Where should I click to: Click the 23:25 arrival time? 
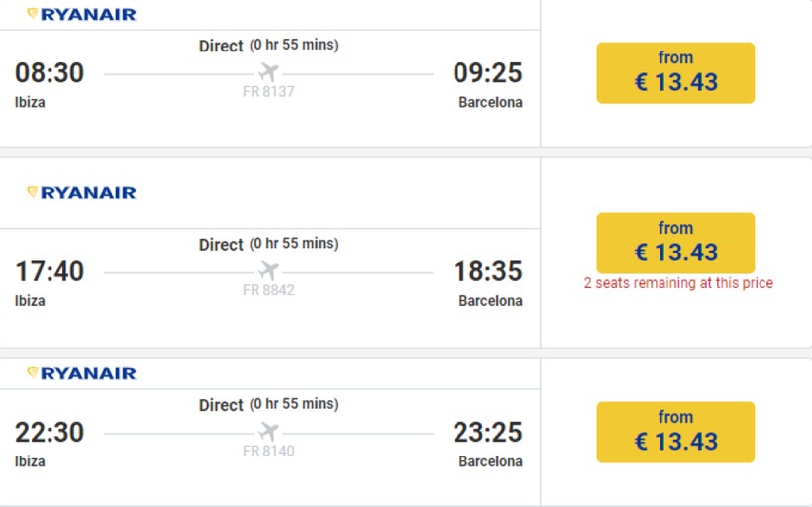[x=487, y=432]
